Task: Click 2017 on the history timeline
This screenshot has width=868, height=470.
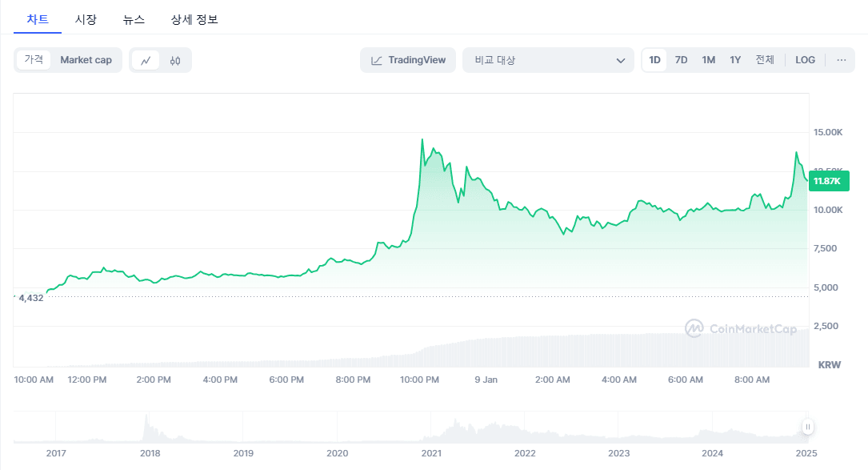Action: (56, 453)
